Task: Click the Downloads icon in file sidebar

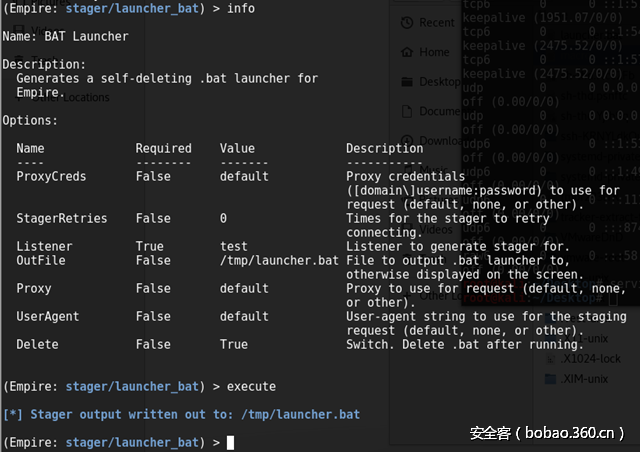Action: pos(408,141)
